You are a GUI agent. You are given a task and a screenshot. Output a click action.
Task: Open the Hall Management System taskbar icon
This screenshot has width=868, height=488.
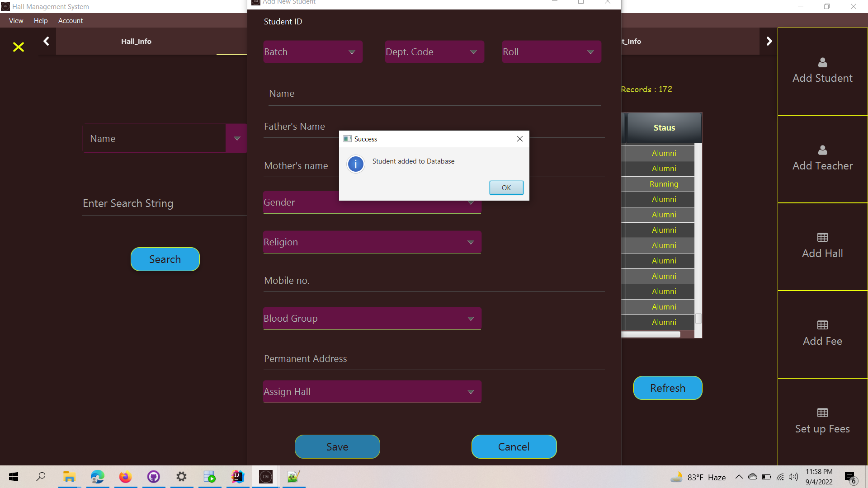click(265, 477)
